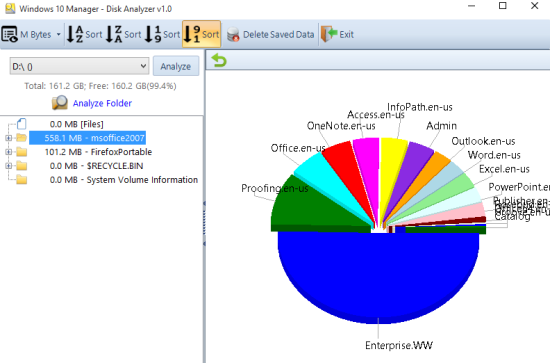This screenshot has height=363, width=550.
Task: Click the Delete Saved Data icon
Action: click(233, 34)
